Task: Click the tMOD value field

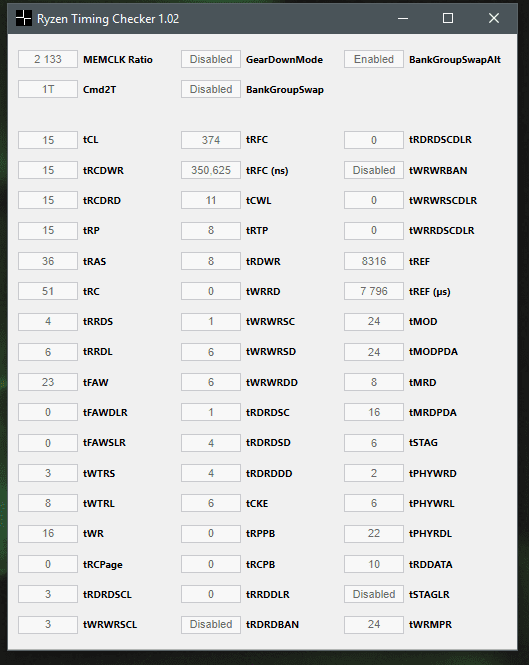Action: (374, 321)
